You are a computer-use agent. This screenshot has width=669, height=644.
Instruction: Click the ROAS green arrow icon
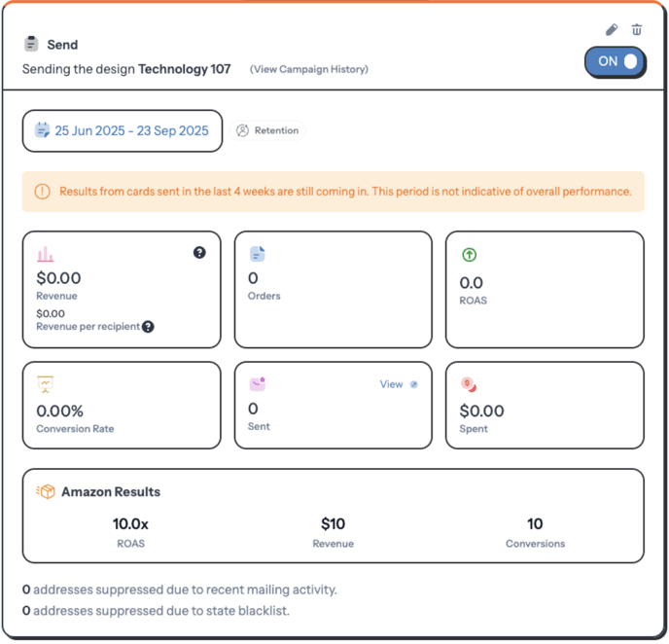(469, 255)
